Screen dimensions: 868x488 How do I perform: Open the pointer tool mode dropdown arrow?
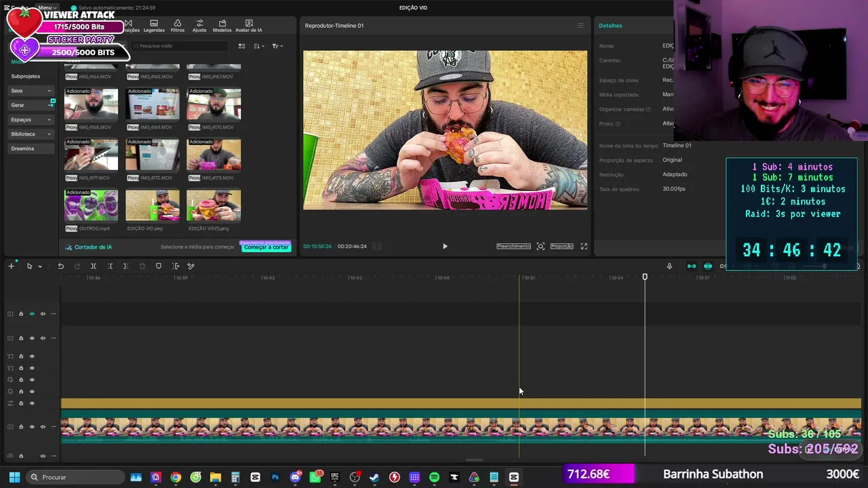click(x=39, y=266)
